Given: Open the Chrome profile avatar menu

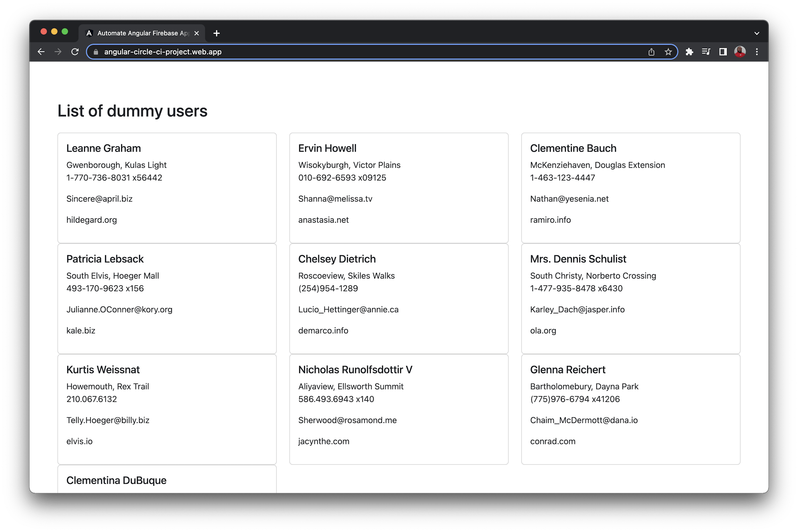Looking at the screenshot, I should pyautogui.click(x=740, y=52).
